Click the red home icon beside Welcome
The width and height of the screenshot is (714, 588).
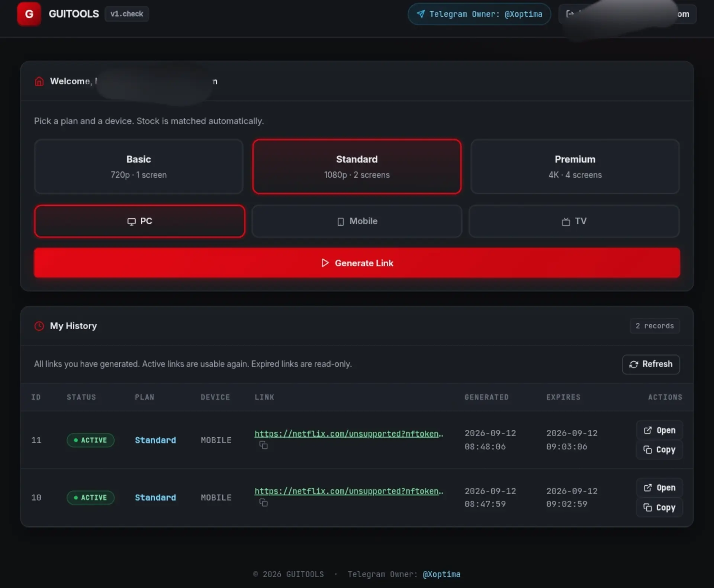pyautogui.click(x=39, y=81)
